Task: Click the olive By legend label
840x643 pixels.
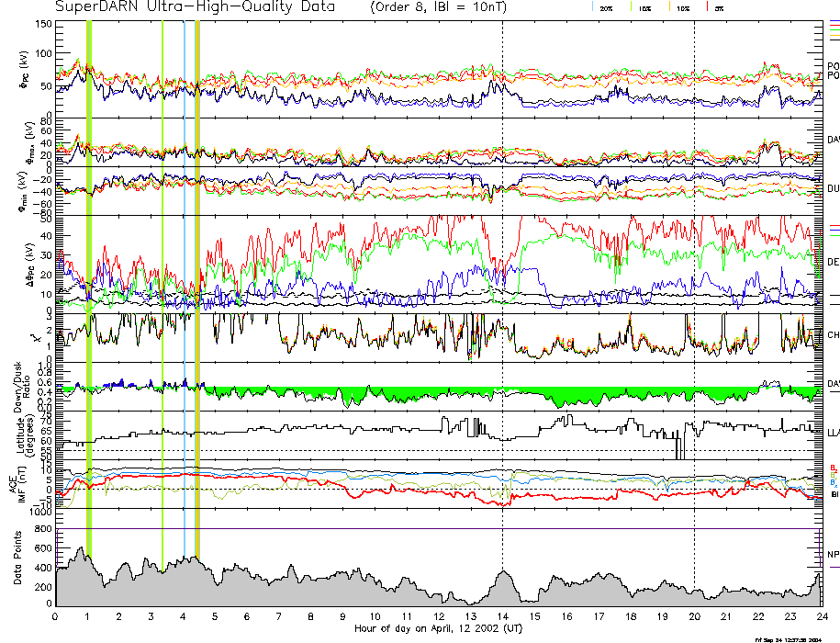Action: point(834,474)
